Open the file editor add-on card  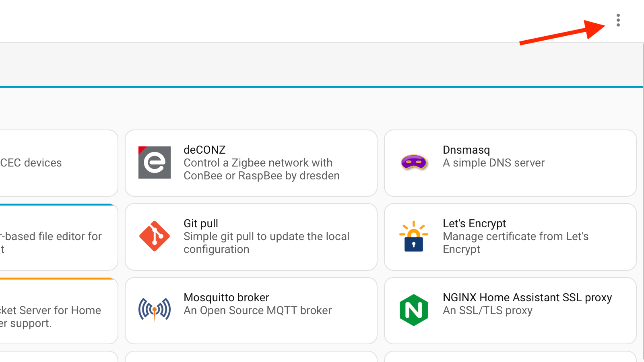click(59, 237)
